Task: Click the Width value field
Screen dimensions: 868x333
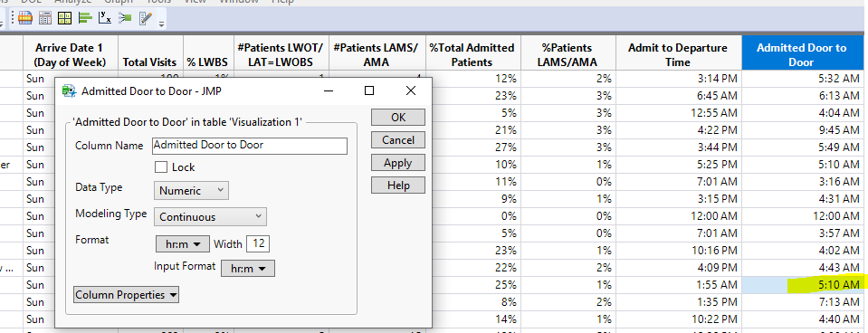Action: point(258,244)
